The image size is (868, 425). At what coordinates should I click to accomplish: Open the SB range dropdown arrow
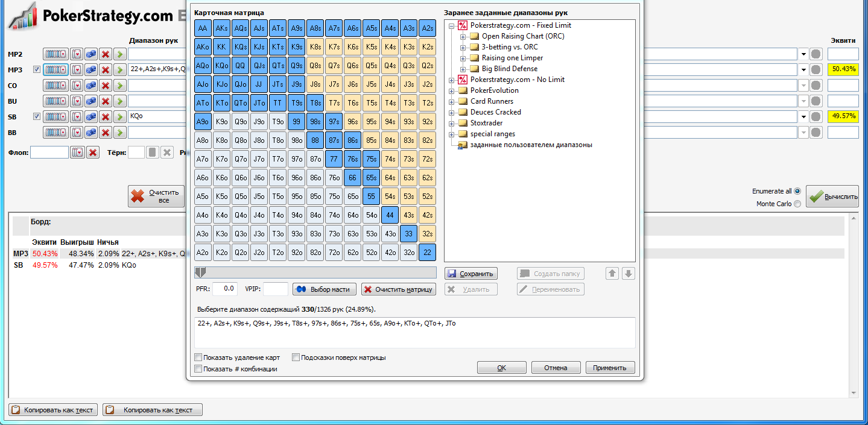[x=803, y=117]
